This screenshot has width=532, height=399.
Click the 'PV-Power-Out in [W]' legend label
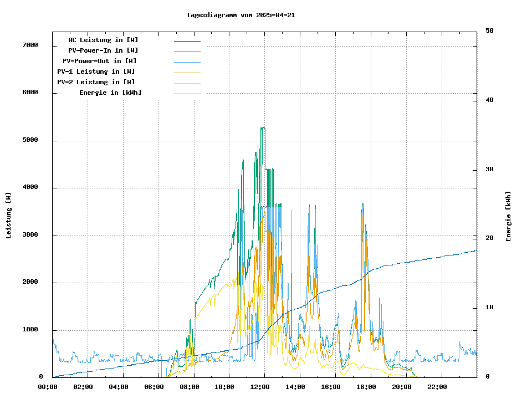pyautogui.click(x=100, y=61)
